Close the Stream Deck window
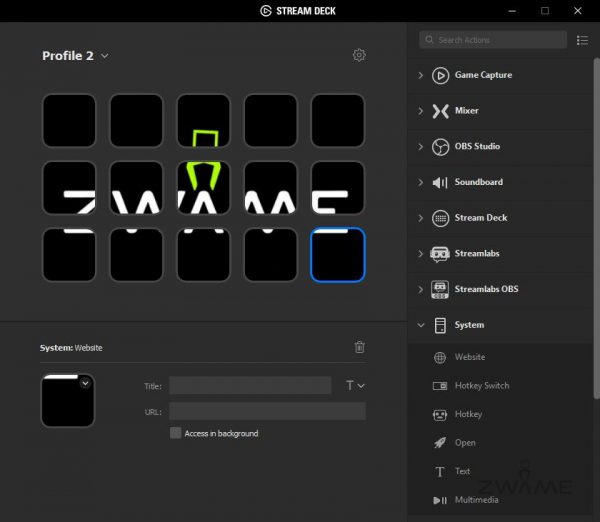This screenshot has height=522, width=600. (x=578, y=11)
